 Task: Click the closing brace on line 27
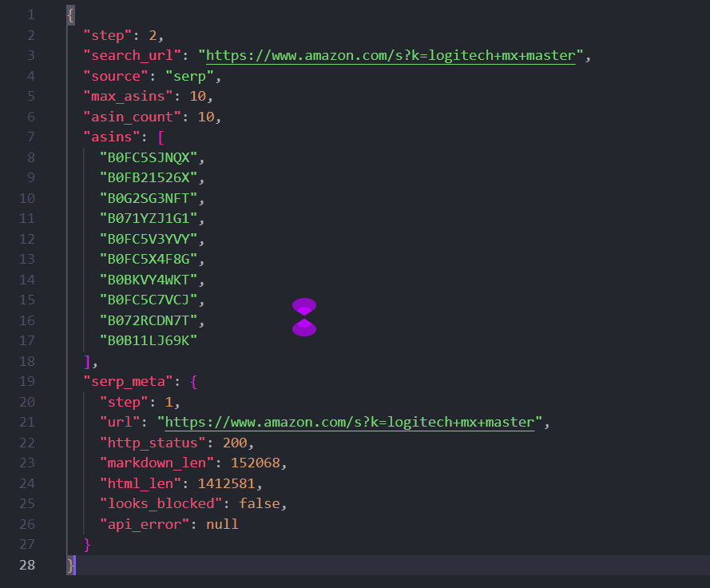click(x=87, y=545)
